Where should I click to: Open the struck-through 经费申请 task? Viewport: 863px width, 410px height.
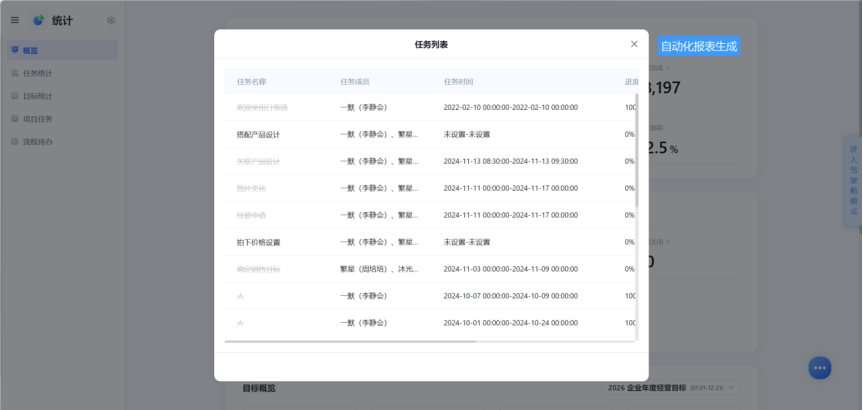point(251,215)
